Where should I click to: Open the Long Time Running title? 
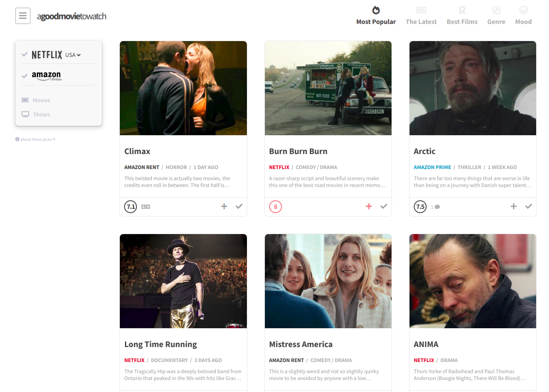pos(160,344)
